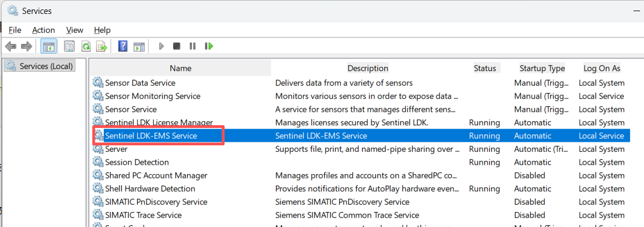Screen dimensions: 644x227
Task: Click the Forward arrow in the toolbar
Action: click(27, 46)
